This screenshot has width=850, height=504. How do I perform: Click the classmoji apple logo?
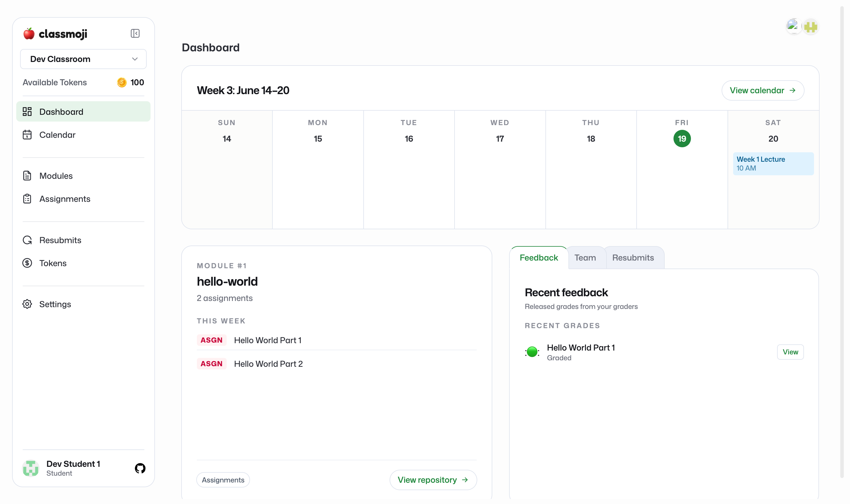pos(29,34)
